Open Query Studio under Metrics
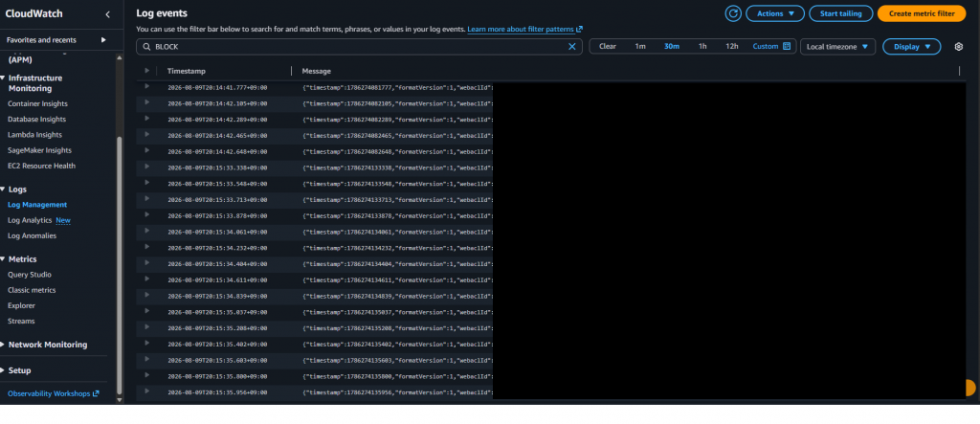This screenshot has height=424, width=980. [30, 275]
